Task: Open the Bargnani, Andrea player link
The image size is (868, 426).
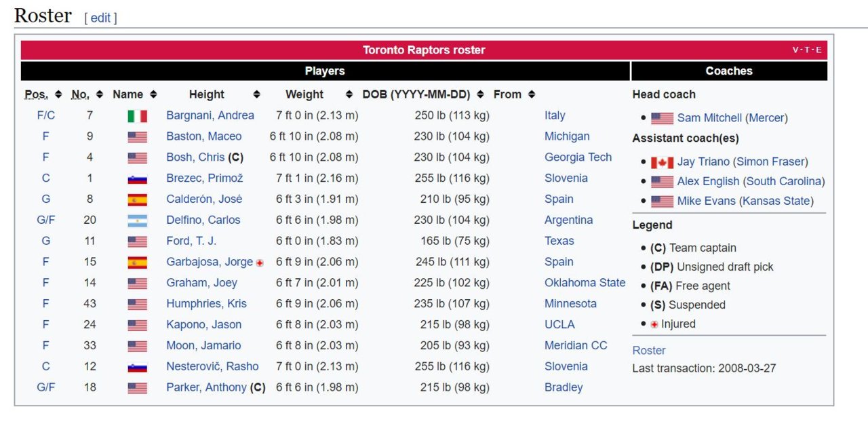Action: [x=210, y=115]
